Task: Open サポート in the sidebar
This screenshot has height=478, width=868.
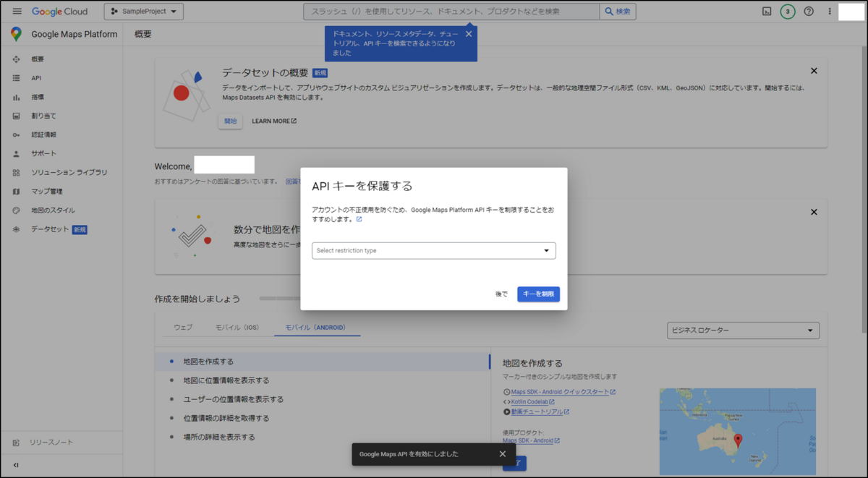Action: [43, 153]
